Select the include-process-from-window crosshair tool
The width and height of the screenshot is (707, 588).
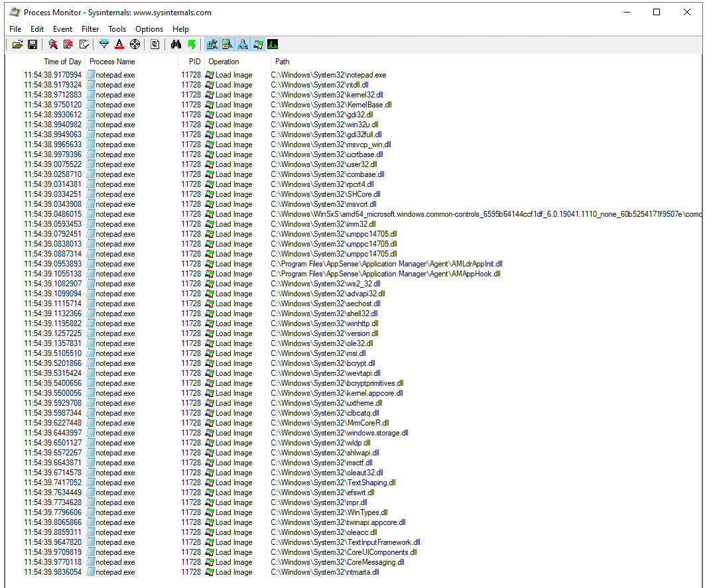pos(135,44)
